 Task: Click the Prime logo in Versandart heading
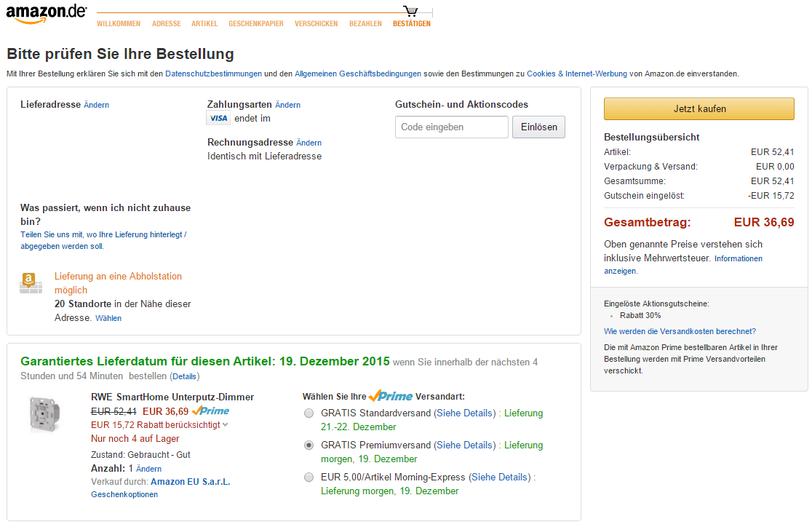coord(391,396)
